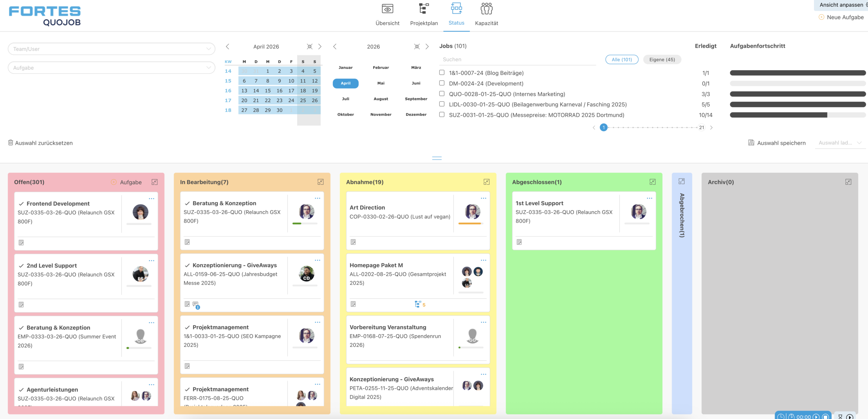Create a task via Neue Aufgabe
The image size is (868, 419).
(842, 17)
